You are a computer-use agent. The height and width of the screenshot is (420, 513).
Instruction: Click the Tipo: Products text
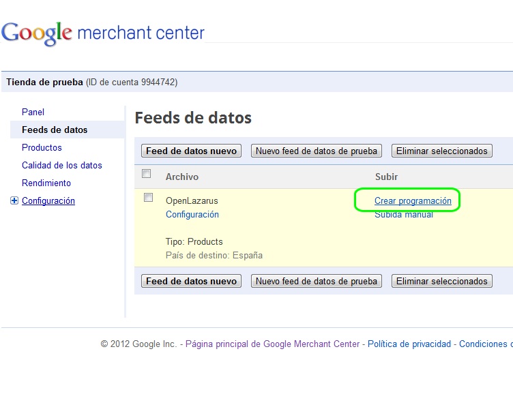pyautogui.click(x=194, y=242)
